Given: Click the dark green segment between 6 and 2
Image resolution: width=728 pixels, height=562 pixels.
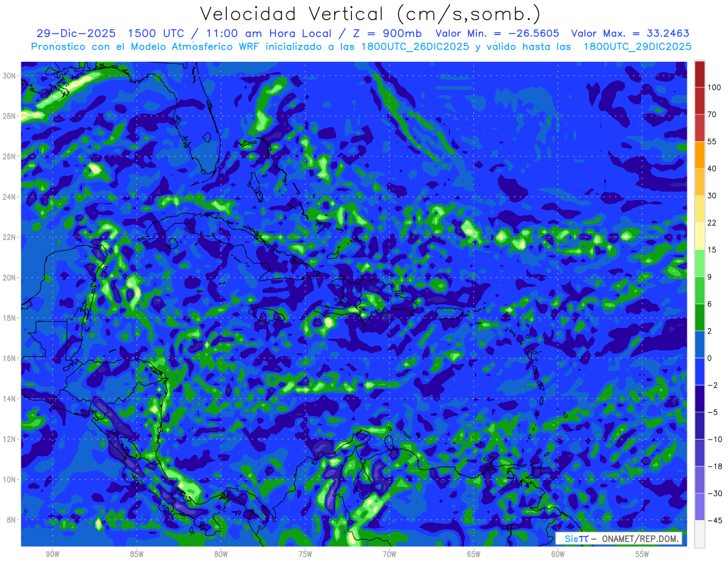Looking at the screenshot, I should click(699, 317).
